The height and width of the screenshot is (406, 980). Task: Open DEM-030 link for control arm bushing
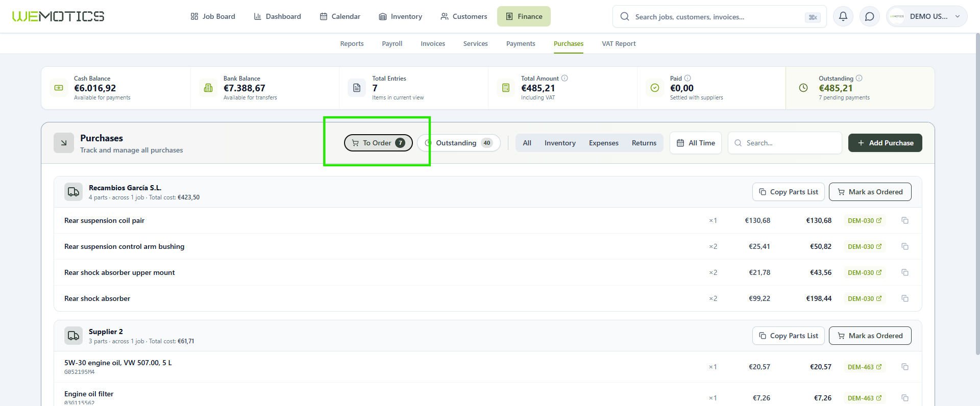click(865, 246)
